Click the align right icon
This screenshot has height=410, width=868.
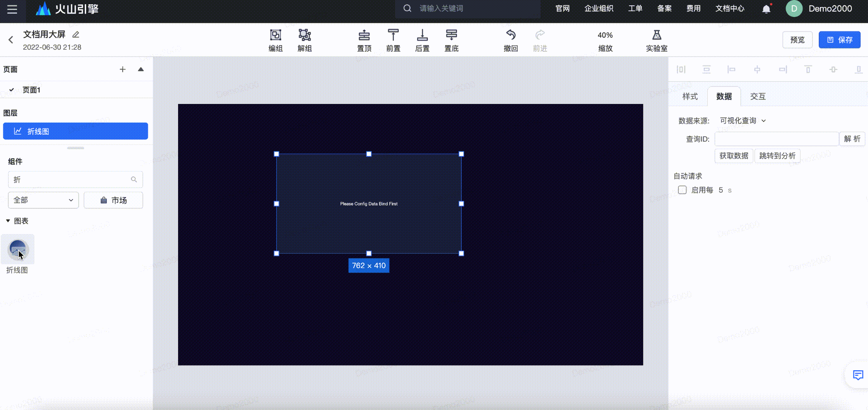[783, 70]
